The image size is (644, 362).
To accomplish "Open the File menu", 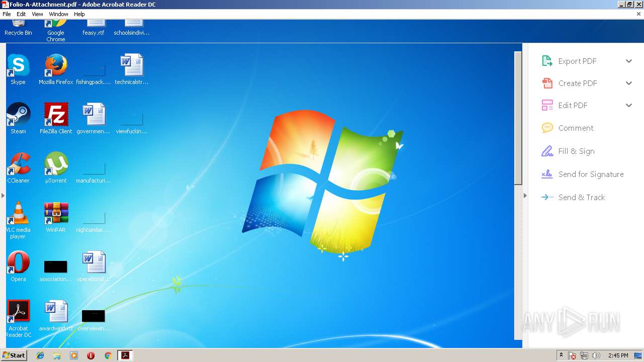I will click(7, 14).
